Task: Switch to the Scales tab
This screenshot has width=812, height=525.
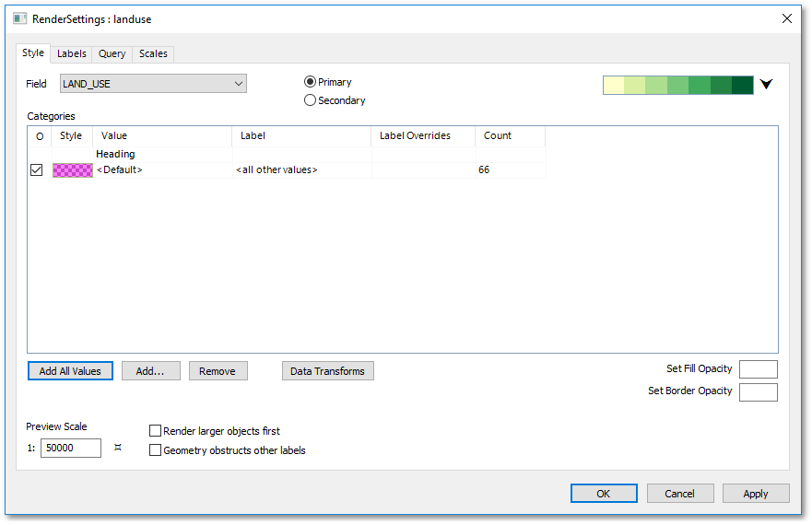Action: point(153,53)
